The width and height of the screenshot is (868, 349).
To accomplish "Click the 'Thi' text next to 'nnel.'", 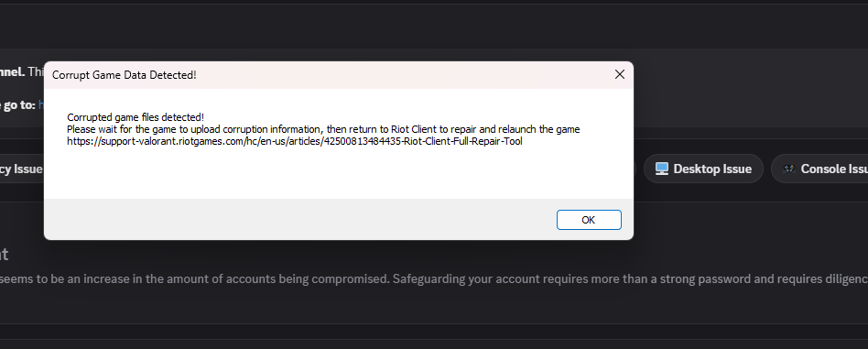I will click(36, 72).
